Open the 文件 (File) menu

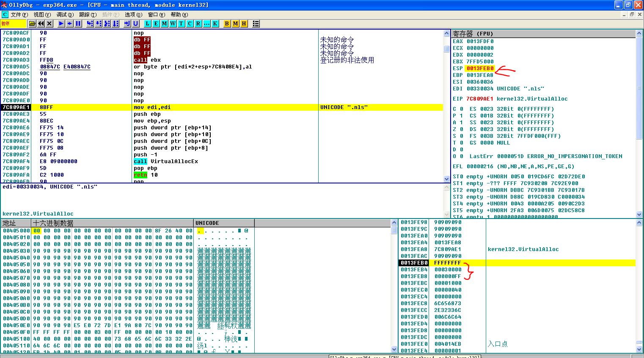(19, 14)
